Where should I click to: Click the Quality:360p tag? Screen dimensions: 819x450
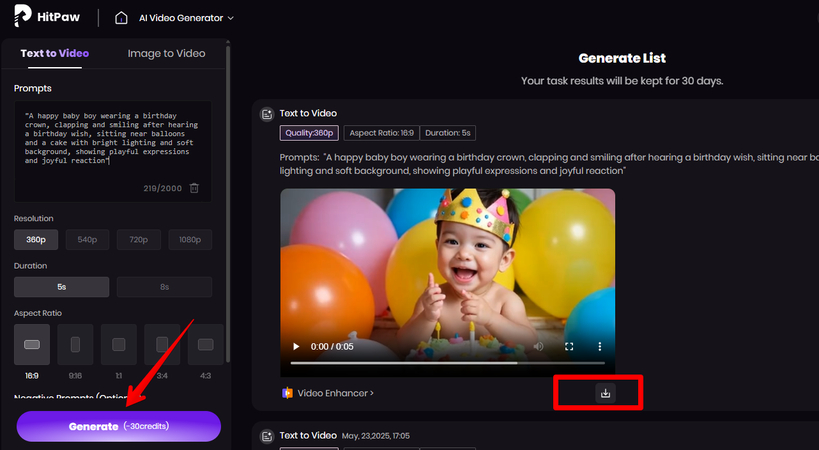[x=309, y=133]
